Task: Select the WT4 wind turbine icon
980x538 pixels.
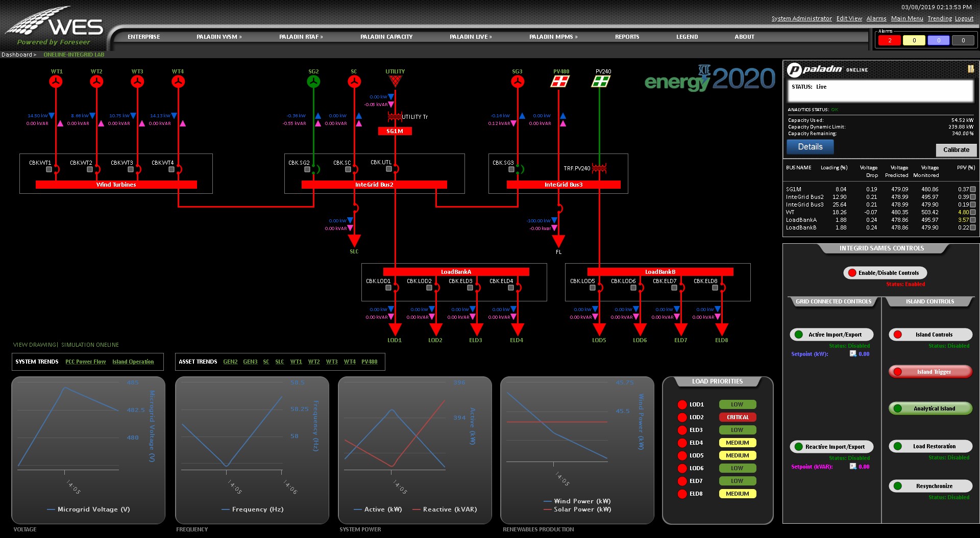Action: tap(178, 82)
